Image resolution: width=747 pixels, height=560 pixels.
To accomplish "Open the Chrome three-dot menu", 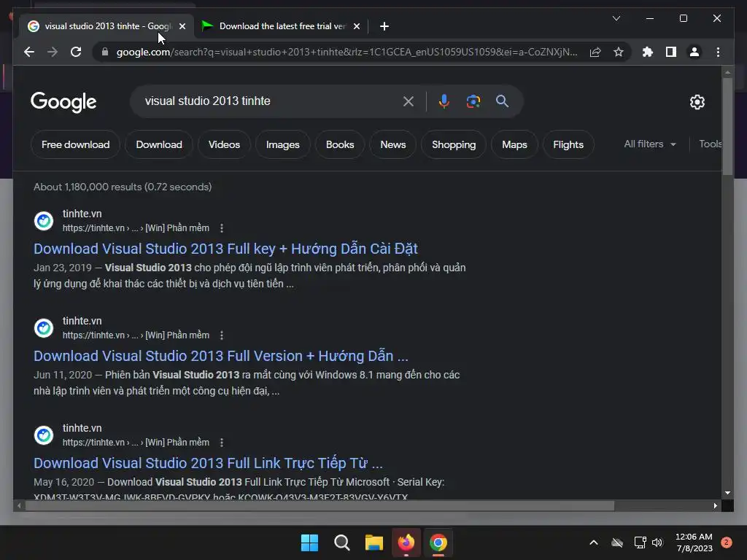I will [x=718, y=52].
